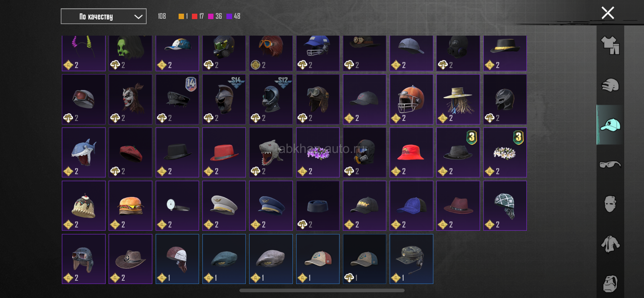Close the inventory screen
644x298 pixels.
click(x=608, y=13)
